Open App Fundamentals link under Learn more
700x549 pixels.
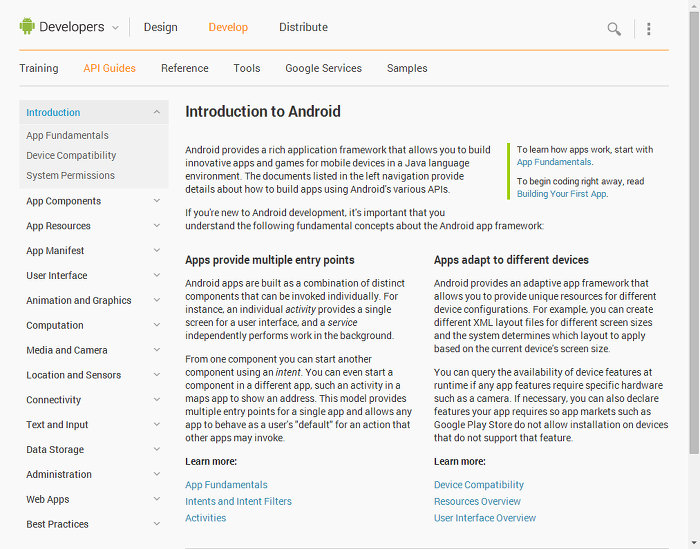226,485
